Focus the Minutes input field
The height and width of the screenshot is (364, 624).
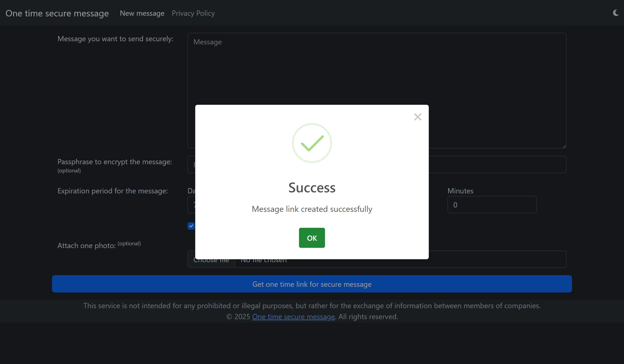point(492,205)
